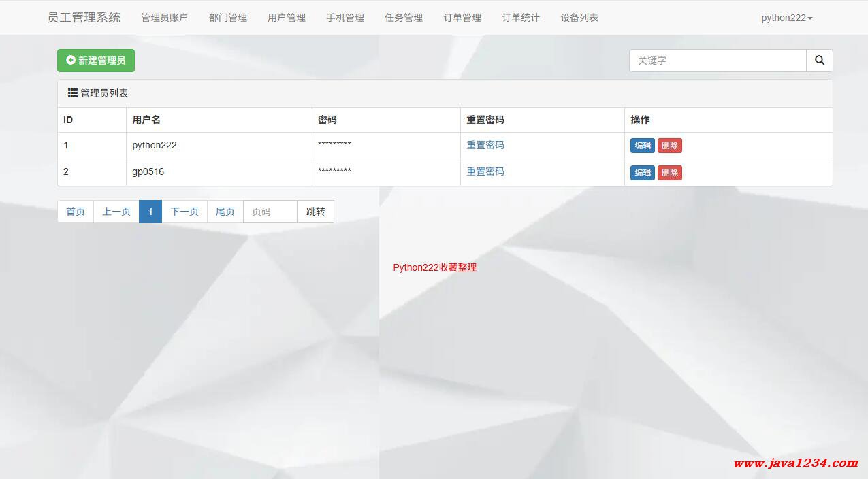The image size is (868, 479).
Task: Go to 部门管理 in navigation bar
Action: pos(228,18)
